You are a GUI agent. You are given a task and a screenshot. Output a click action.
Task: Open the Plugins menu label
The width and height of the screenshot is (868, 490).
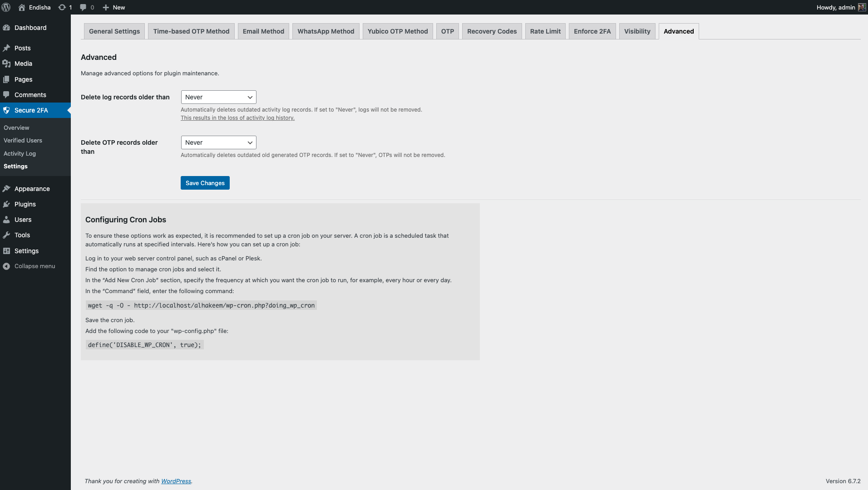point(25,204)
